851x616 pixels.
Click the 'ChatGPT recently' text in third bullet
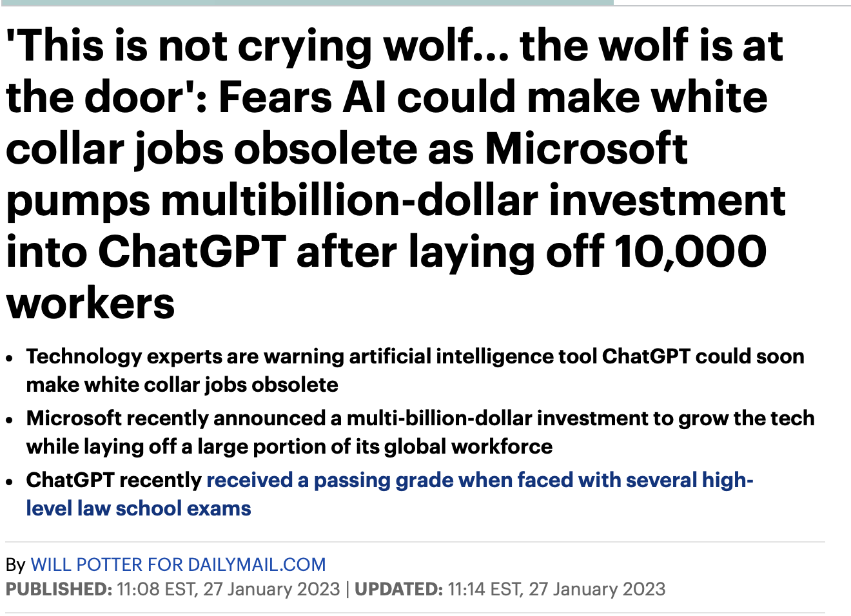tap(114, 481)
